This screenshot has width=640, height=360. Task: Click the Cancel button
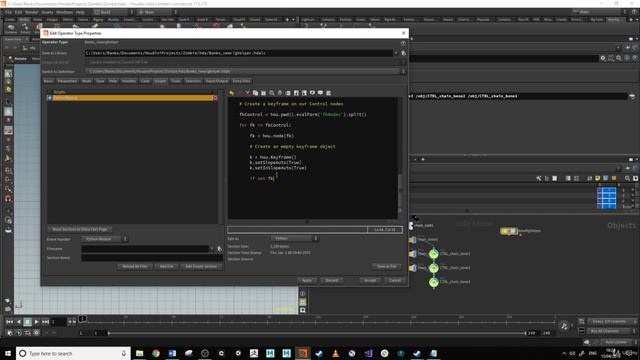395,280
